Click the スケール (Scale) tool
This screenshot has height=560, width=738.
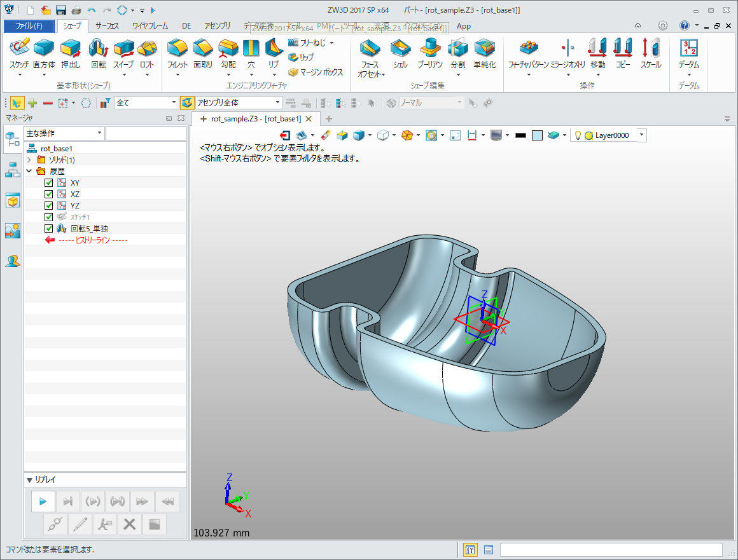tap(651, 53)
